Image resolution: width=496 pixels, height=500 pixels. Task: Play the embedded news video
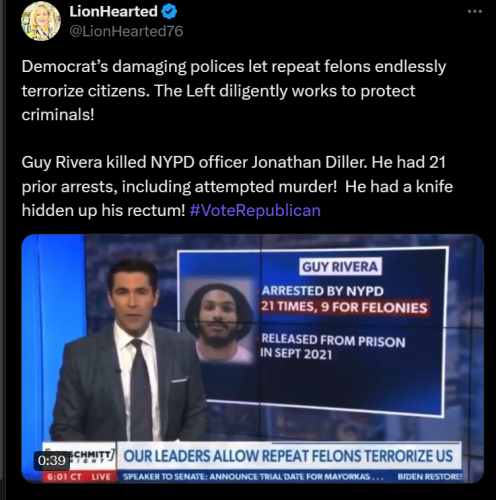[x=253, y=358]
